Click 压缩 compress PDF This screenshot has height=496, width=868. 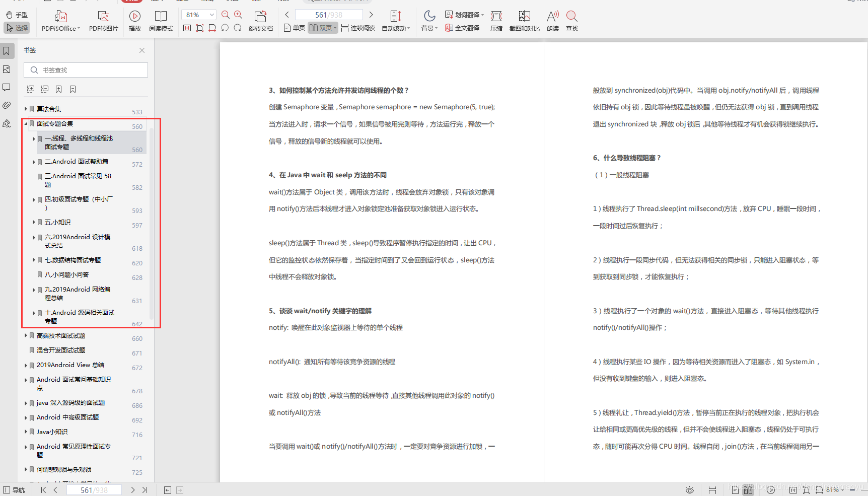point(496,22)
